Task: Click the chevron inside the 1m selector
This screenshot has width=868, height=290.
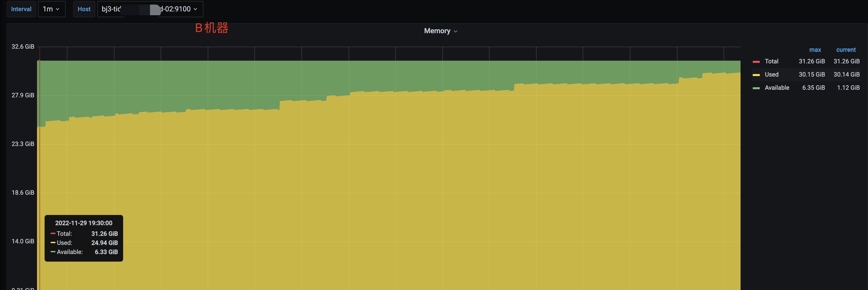Action: tap(58, 9)
